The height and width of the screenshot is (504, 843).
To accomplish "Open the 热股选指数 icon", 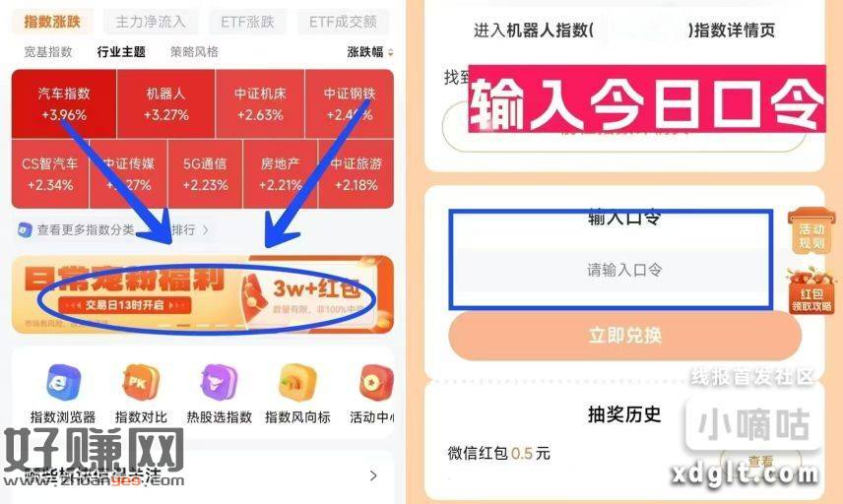I will coord(219,382).
